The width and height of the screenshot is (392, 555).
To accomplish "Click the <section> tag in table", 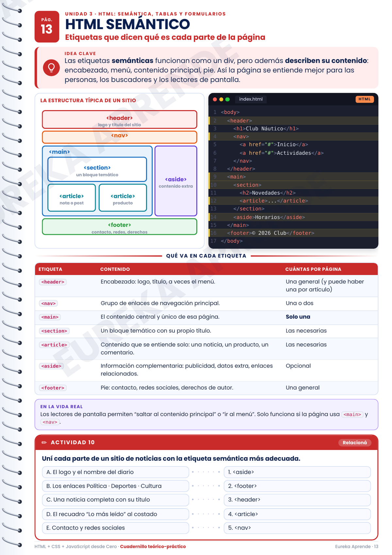I will pos(54,331).
